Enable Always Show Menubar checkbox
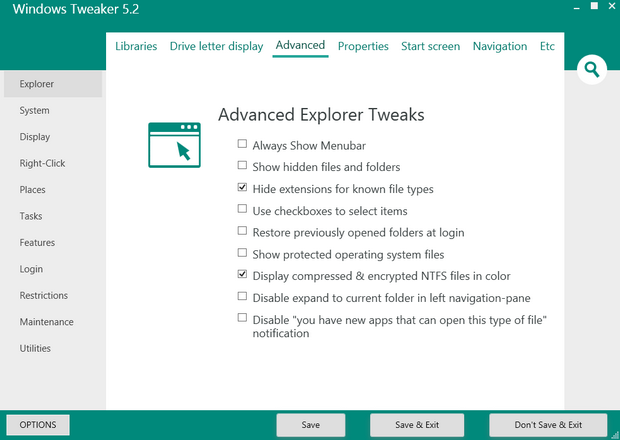 tap(242, 144)
